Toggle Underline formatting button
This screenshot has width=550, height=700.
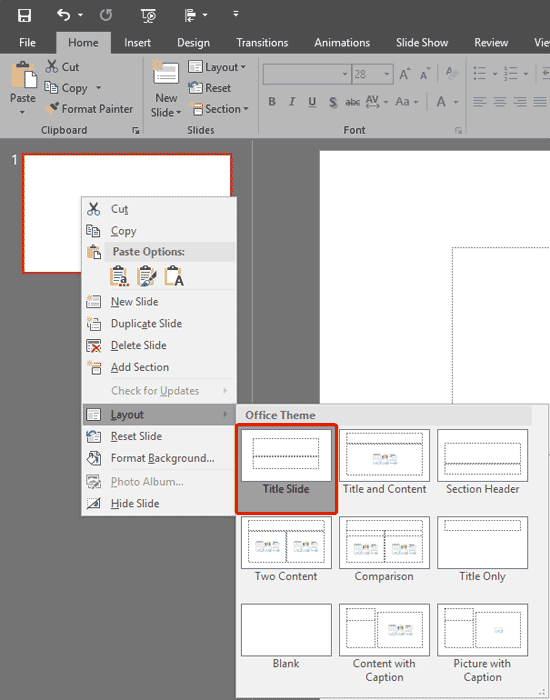point(312,102)
